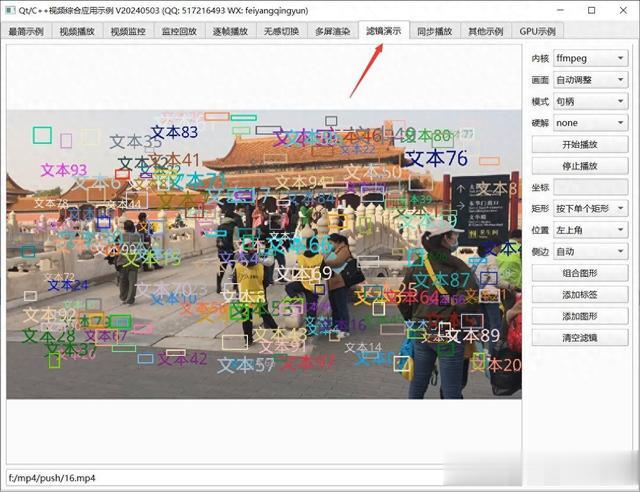This screenshot has width=640, height=492.
Task: Expand the 矩形 按下单个矩形 dropdown
Action: coord(590,209)
